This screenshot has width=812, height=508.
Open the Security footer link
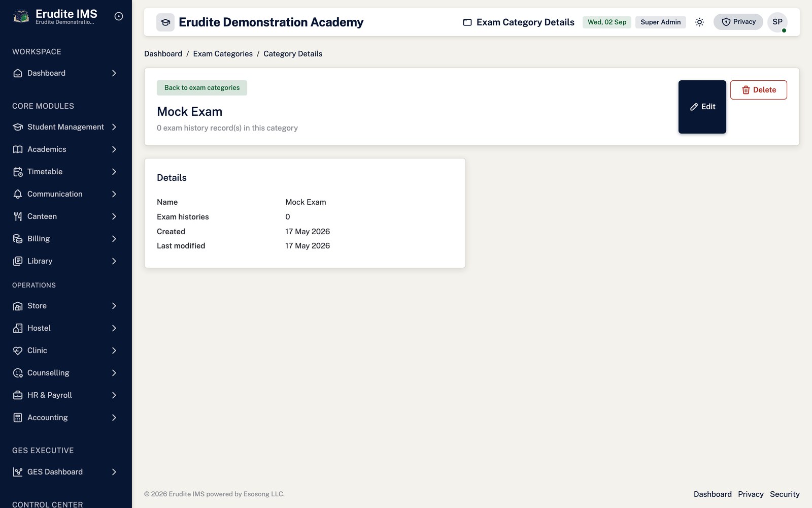pos(785,494)
